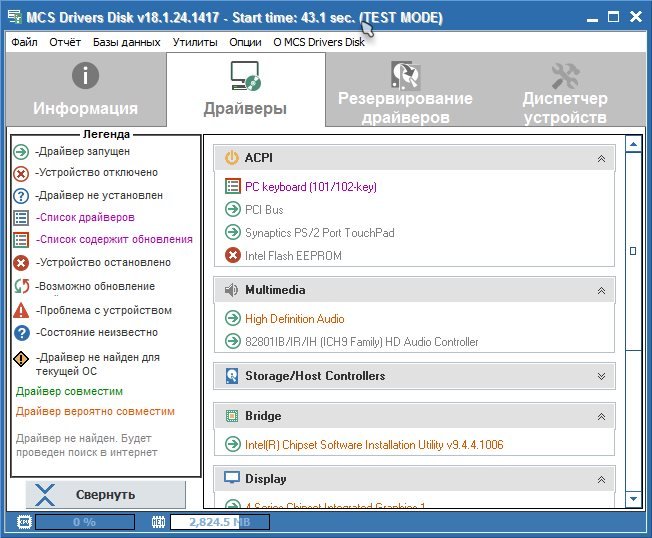The image size is (652, 538).
Task: Click the green arrow icon beside Synaptics TouchPad
Action: [233, 232]
